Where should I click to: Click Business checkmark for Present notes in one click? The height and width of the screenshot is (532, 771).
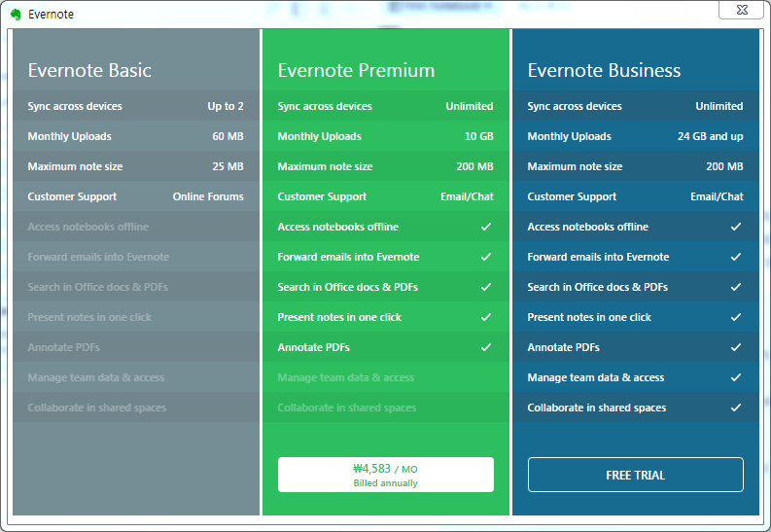(736, 317)
